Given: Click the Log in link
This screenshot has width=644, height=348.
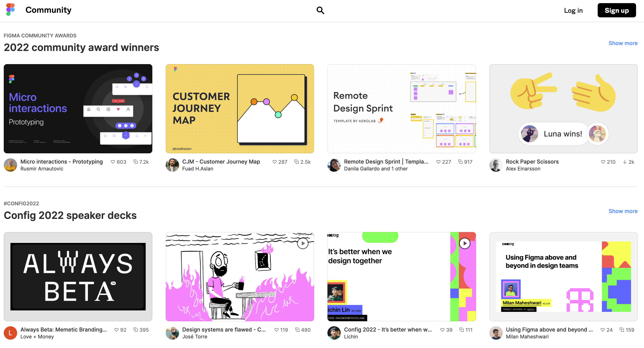Looking at the screenshot, I should tap(573, 10).
